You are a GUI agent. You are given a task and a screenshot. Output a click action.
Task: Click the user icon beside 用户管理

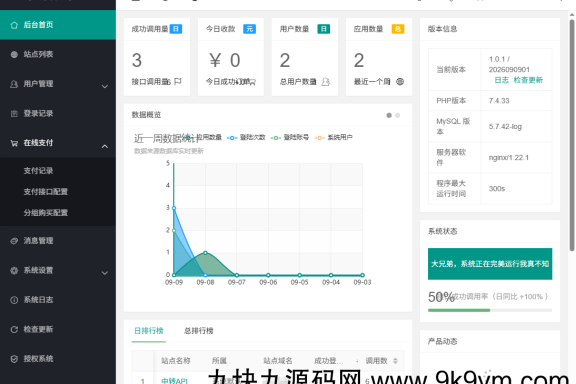point(14,84)
